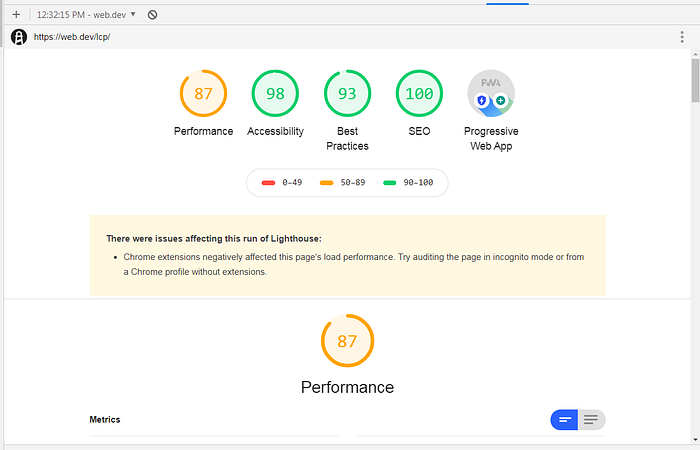This screenshot has width=700, height=450.
Task: Click the large Performance section title
Action: 347,387
